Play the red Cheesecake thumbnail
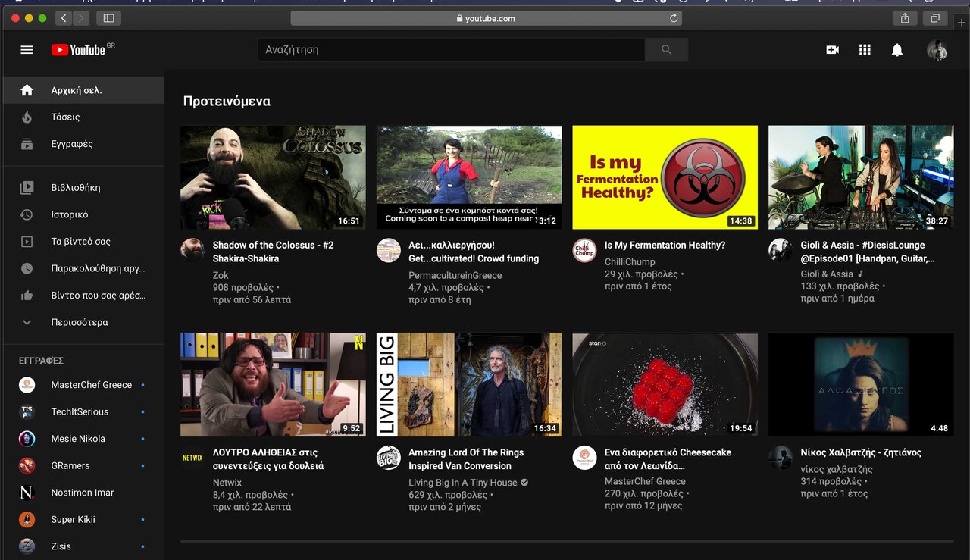 pyautogui.click(x=665, y=384)
